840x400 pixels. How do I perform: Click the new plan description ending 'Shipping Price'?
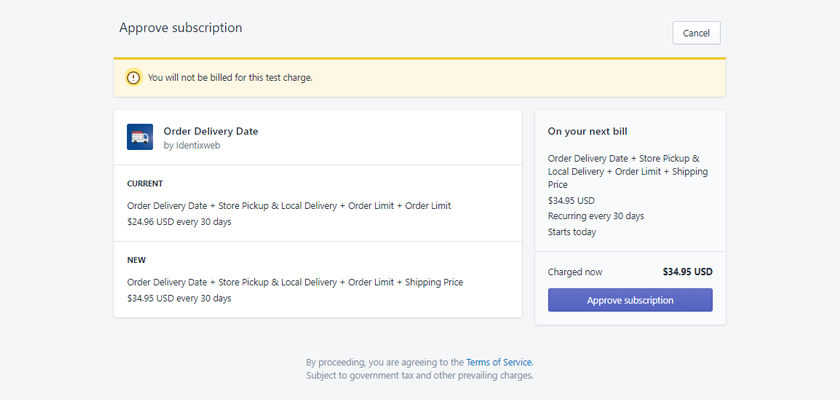(x=295, y=282)
